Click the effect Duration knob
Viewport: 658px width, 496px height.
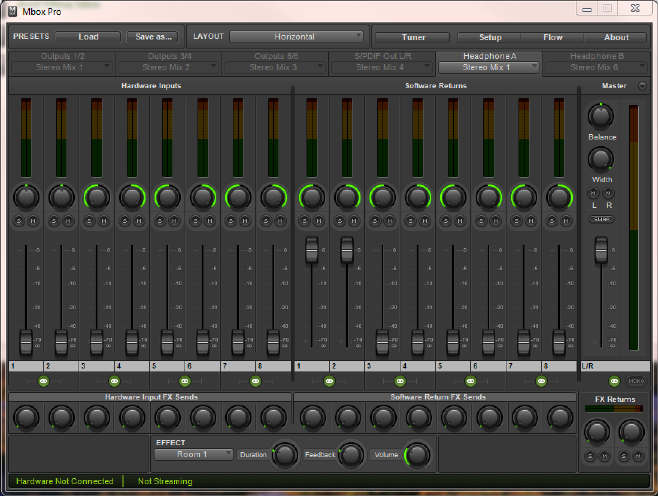tap(285, 454)
